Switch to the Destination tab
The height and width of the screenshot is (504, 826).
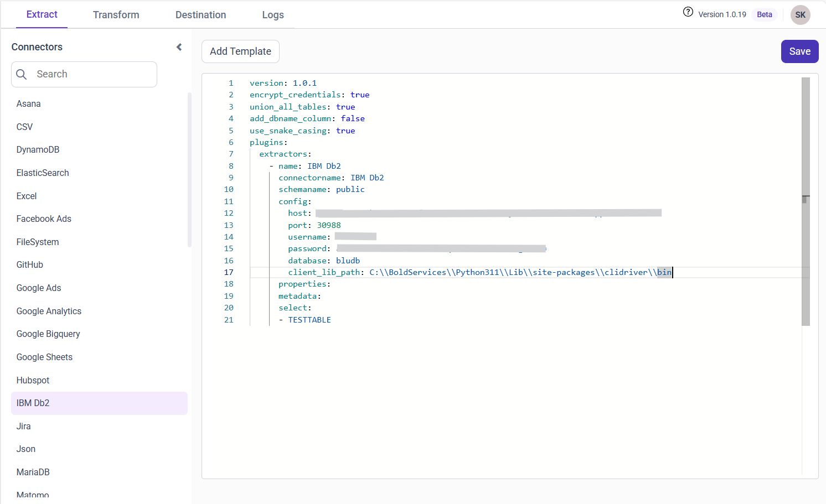click(200, 15)
